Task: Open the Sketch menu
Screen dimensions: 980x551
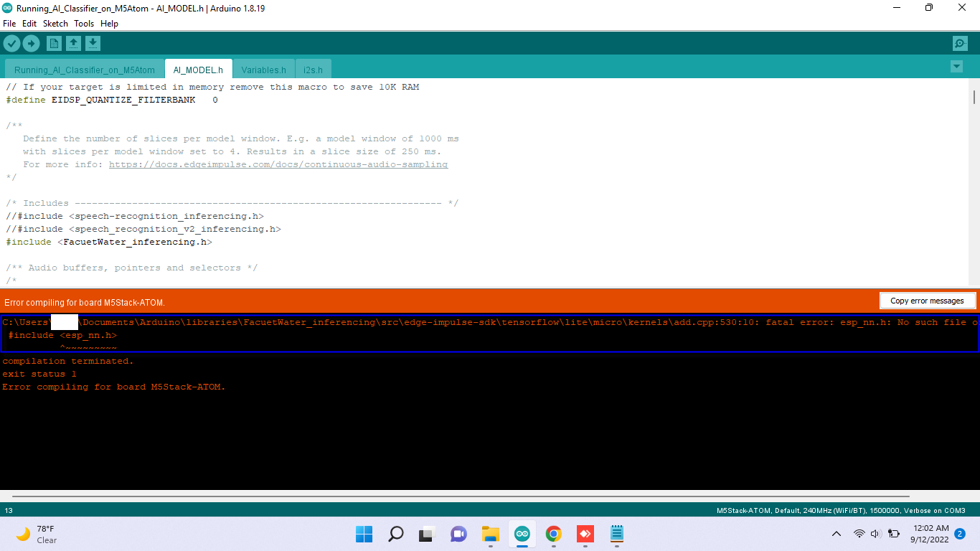Action: [55, 24]
